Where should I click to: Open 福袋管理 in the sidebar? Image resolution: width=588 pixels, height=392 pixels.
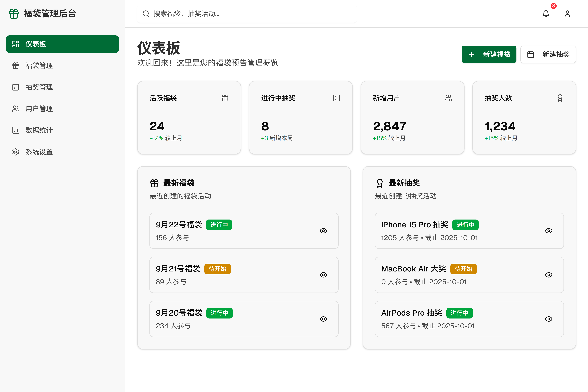(39, 66)
